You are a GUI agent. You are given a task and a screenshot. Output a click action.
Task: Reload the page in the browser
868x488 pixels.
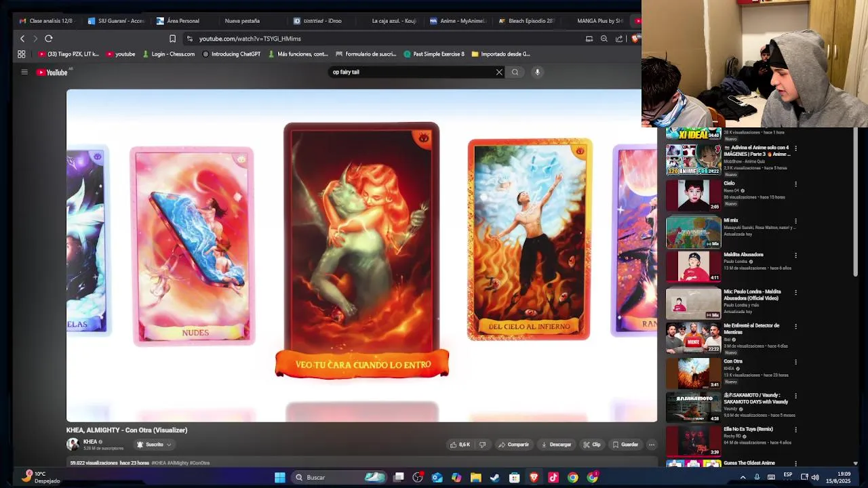(x=49, y=39)
